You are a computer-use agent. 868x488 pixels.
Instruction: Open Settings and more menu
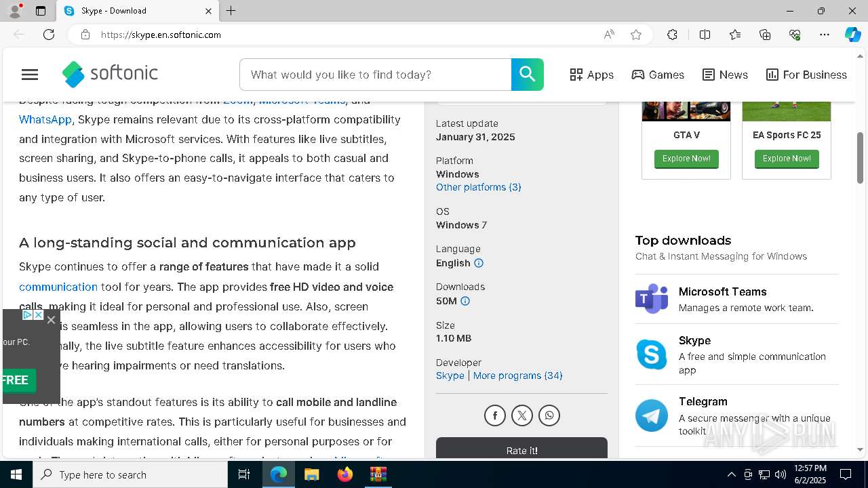tap(825, 35)
